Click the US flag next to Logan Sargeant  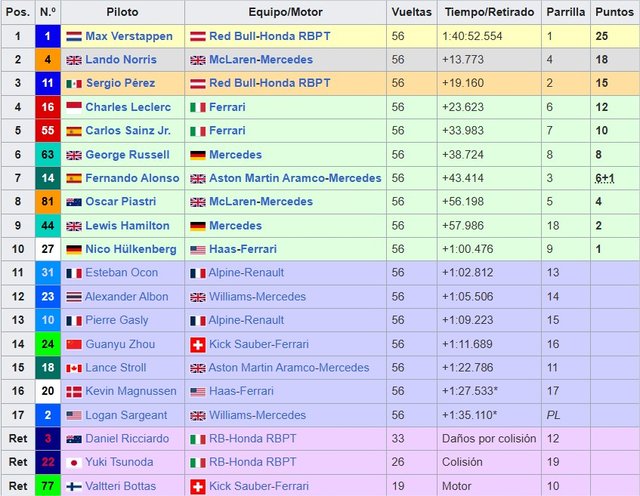pos(74,416)
